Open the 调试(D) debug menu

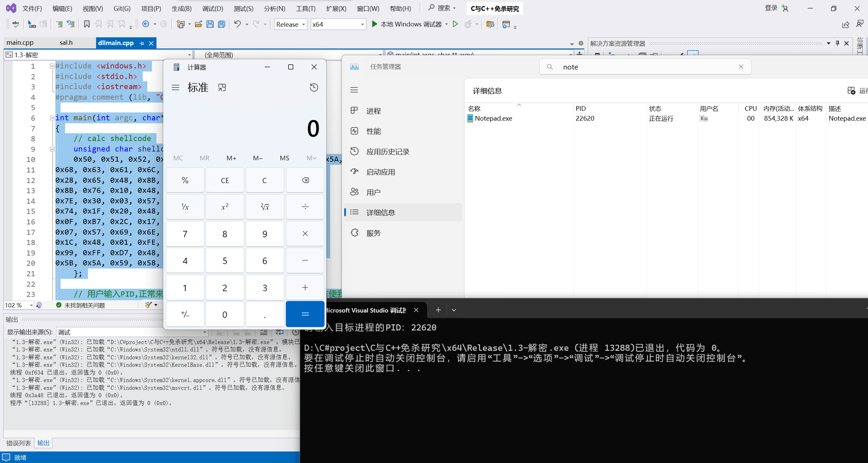(212, 8)
